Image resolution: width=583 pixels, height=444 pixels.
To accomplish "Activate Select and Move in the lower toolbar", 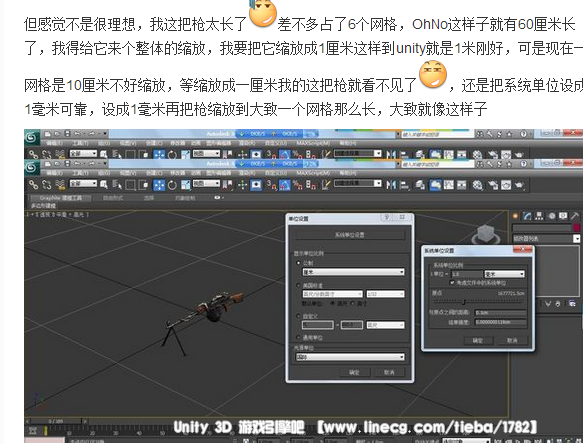I will point(159,184).
